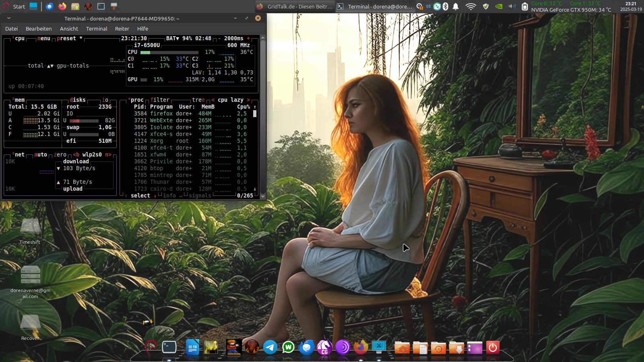Open the Bluetooth tray icon

point(446,6)
